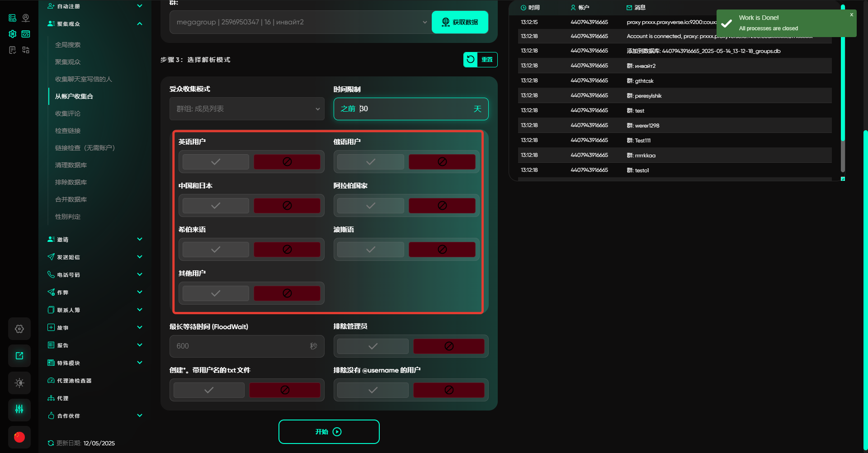Click the code window icon at top-left

click(26, 34)
